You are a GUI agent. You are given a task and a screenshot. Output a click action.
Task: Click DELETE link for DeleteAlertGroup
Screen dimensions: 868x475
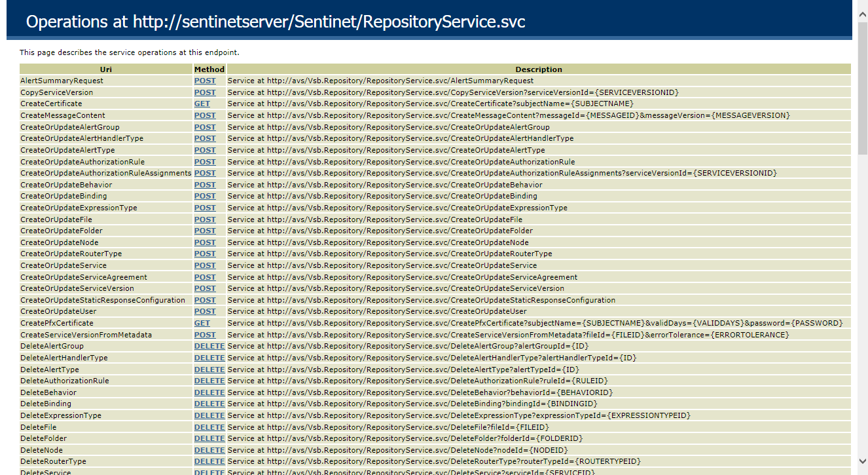click(209, 346)
